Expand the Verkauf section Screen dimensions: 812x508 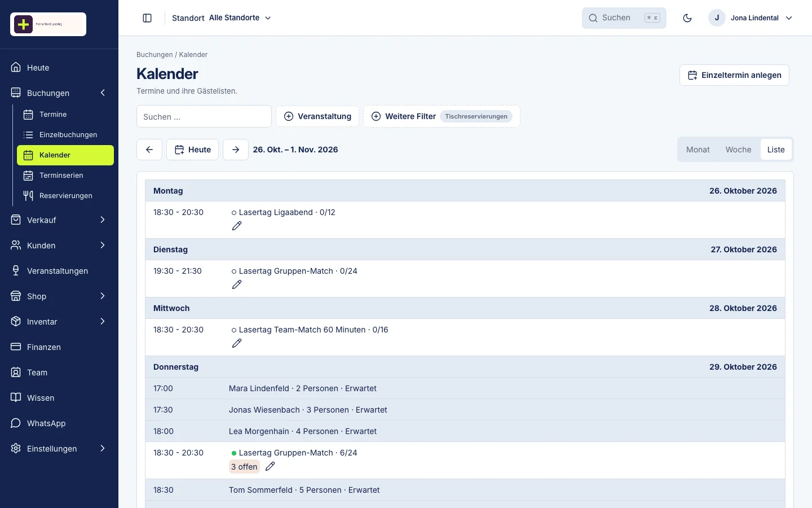point(103,220)
